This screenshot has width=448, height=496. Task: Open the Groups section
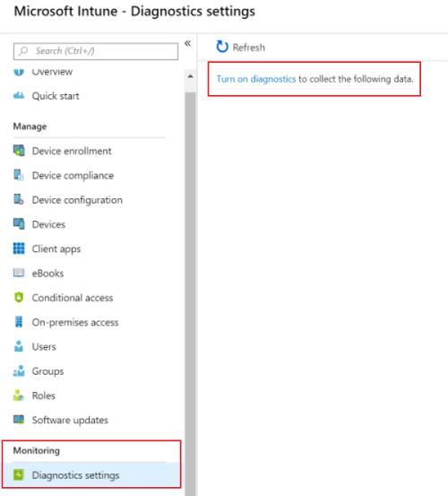pos(47,371)
